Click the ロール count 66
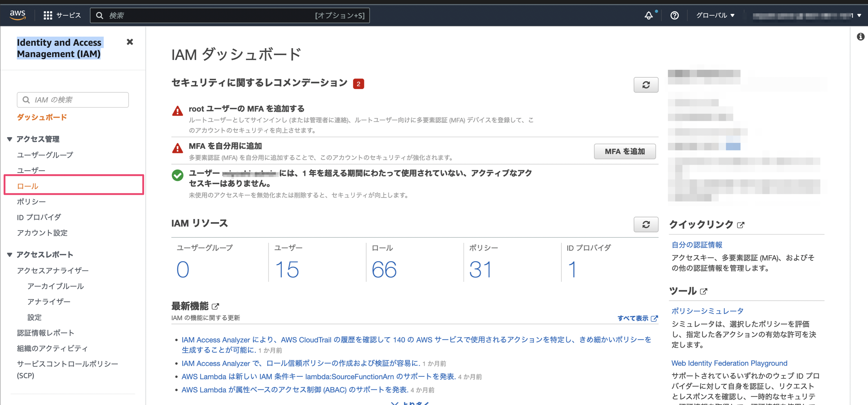This screenshot has width=868, height=405. point(384,270)
